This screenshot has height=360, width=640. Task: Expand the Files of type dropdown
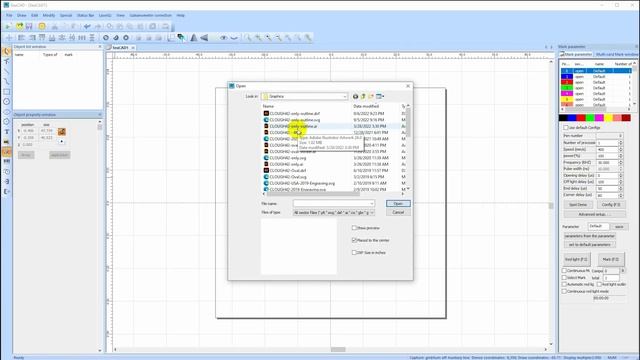(371, 213)
